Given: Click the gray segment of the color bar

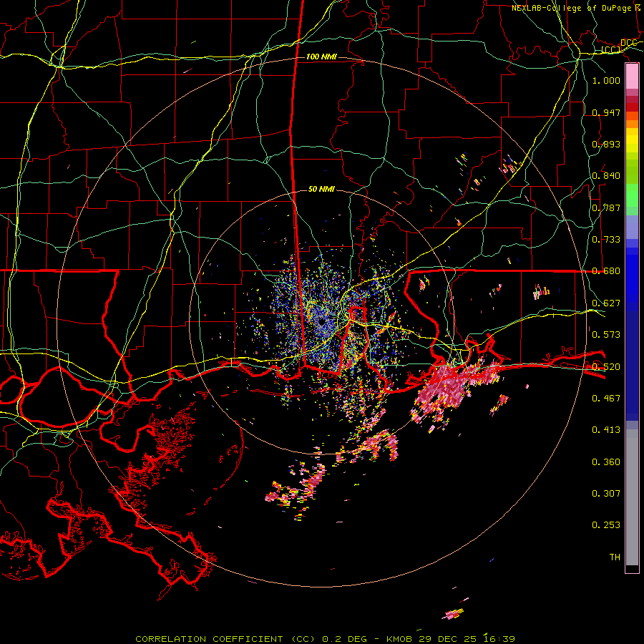Looking at the screenshot, I should click(632, 497).
